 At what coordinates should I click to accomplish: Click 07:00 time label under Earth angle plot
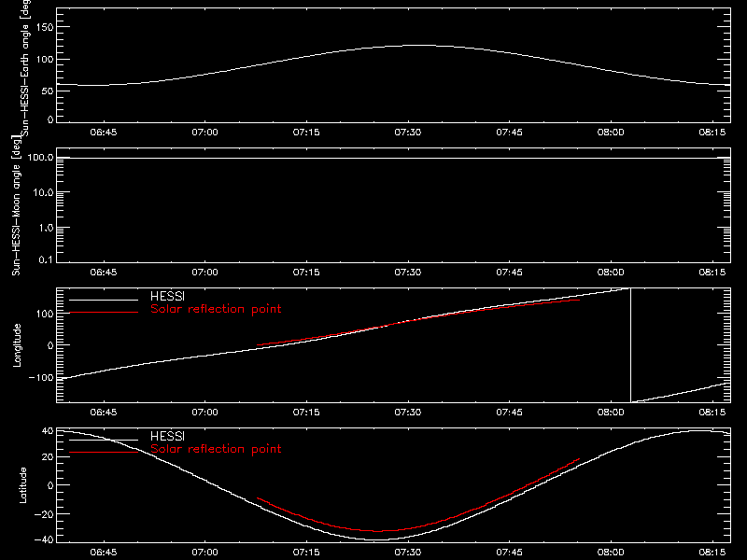[204, 133]
